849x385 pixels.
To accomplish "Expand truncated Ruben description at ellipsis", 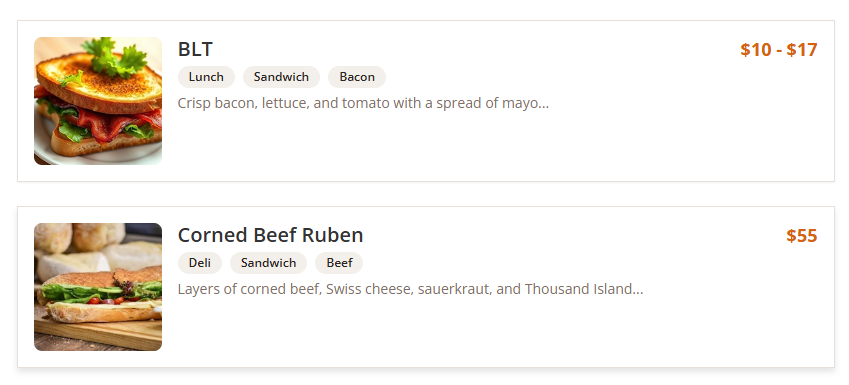I will 638,290.
